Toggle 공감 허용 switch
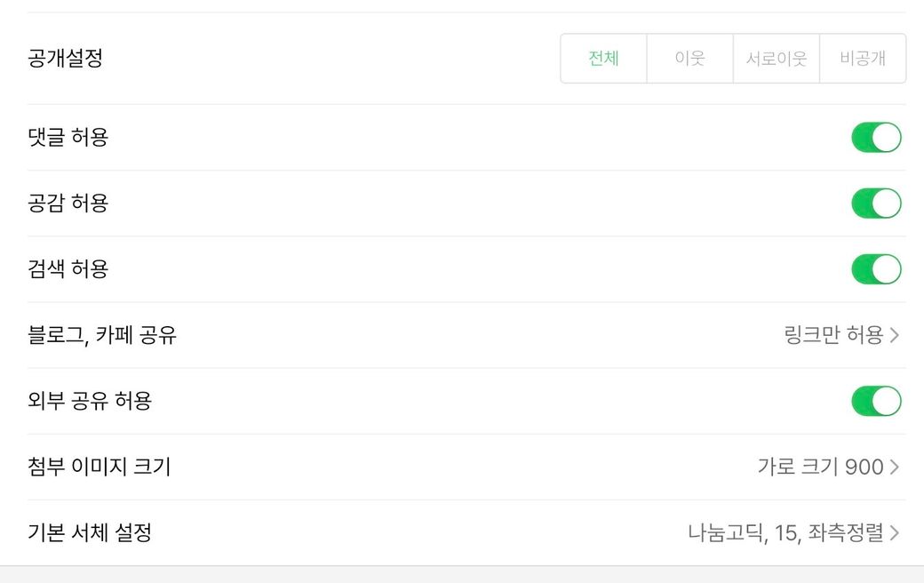924x583 pixels. (x=876, y=204)
